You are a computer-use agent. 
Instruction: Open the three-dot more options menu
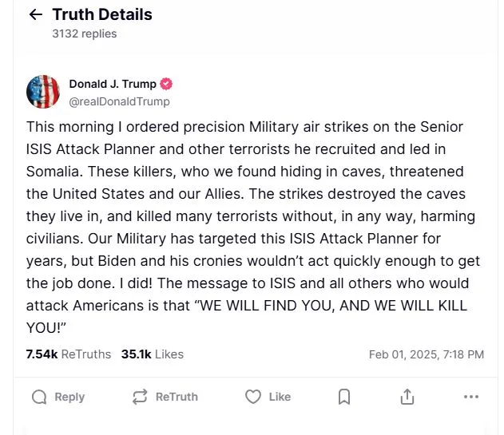[x=470, y=397]
